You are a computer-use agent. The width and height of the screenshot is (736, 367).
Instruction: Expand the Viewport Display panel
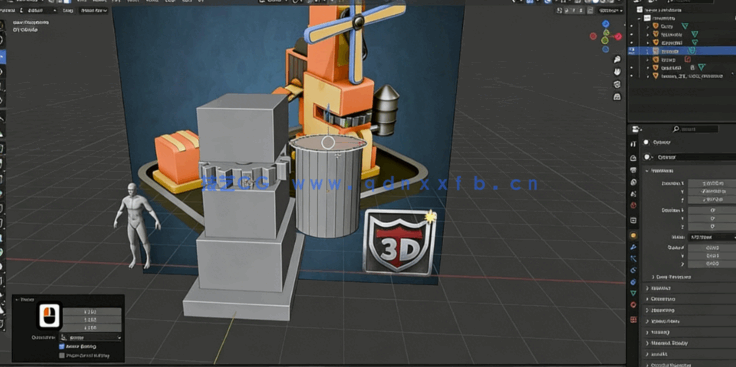667,343
